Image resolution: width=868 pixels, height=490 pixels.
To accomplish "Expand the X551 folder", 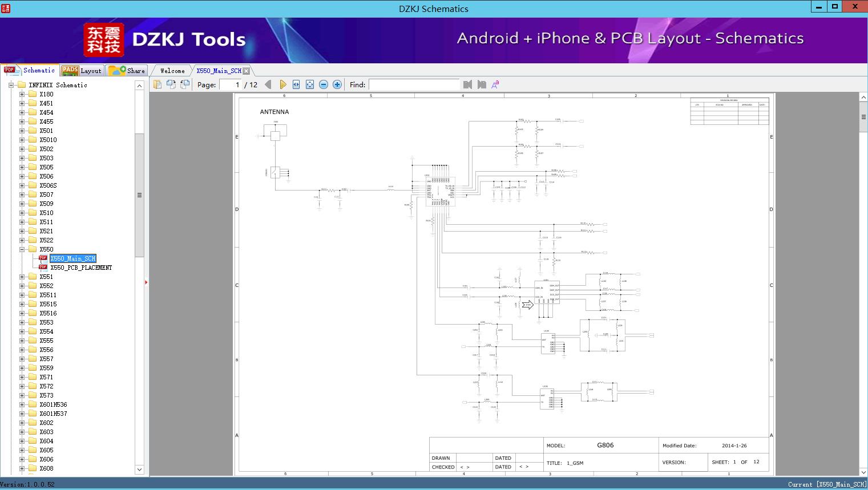I will (x=22, y=277).
